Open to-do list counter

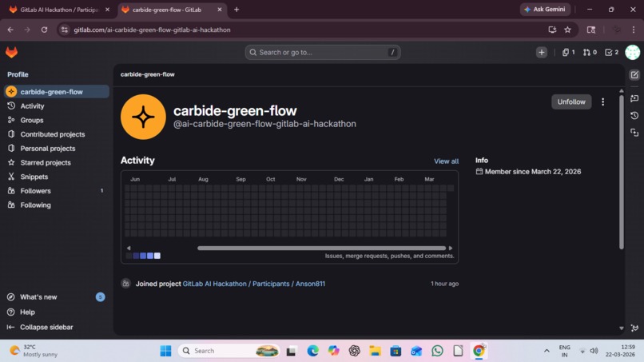click(611, 52)
